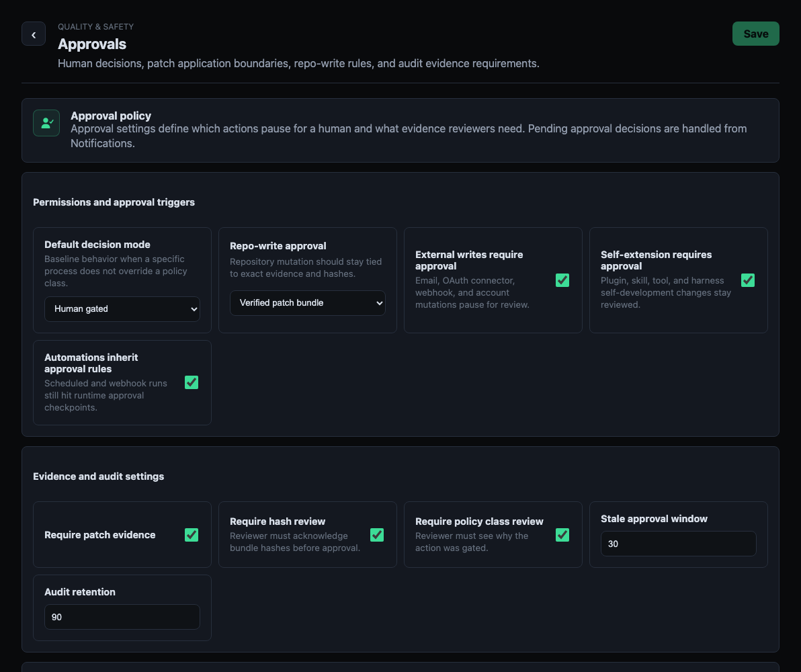Click the Audit retention input field
This screenshot has height=672, width=801.
pyautogui.click(x=122, y=617)
